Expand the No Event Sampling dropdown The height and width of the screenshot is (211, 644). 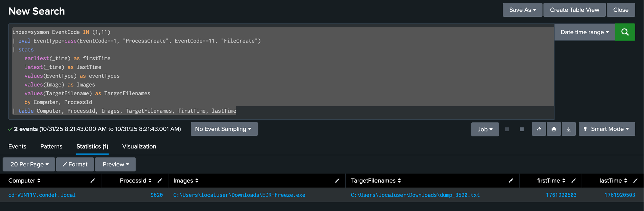click(x=224, y=129)
